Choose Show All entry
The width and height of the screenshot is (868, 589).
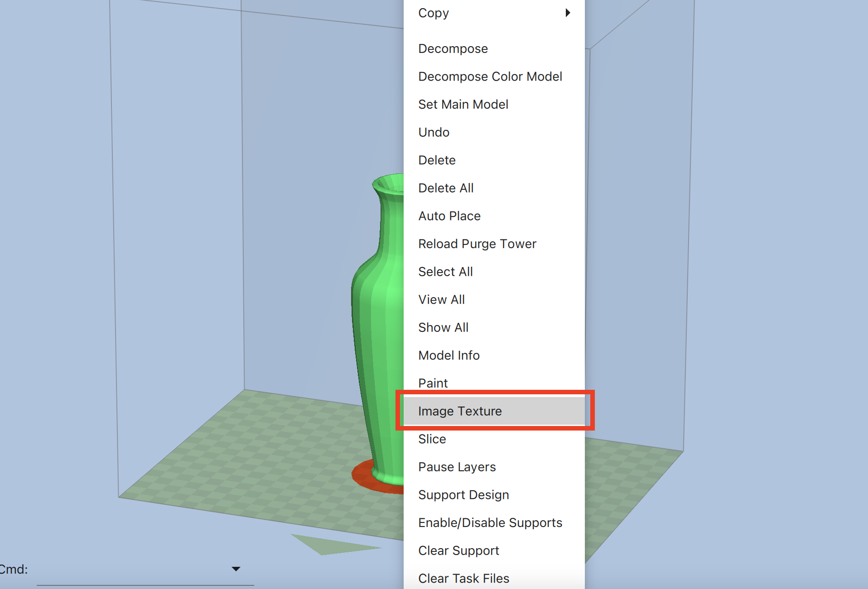[494, 327]
